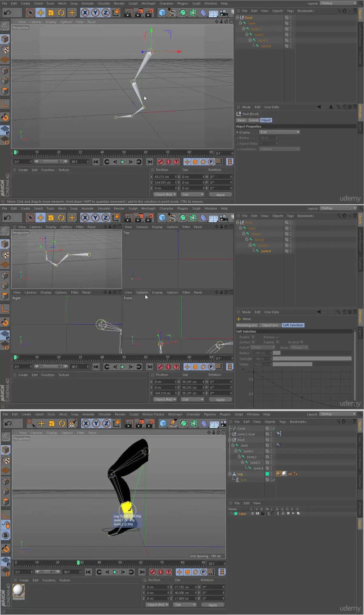
Task: Lock the Attributes panel showing Null [Root]
Action: click(345, 107)
